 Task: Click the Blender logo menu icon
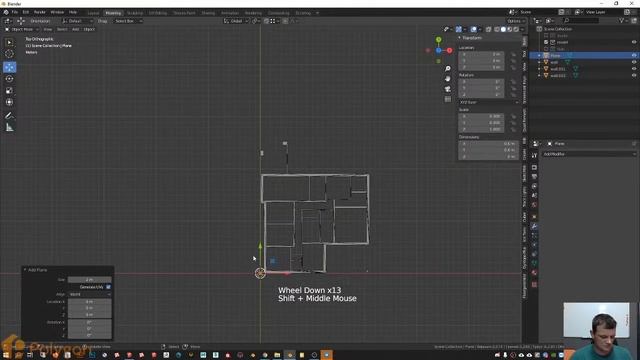pos(6,12)
